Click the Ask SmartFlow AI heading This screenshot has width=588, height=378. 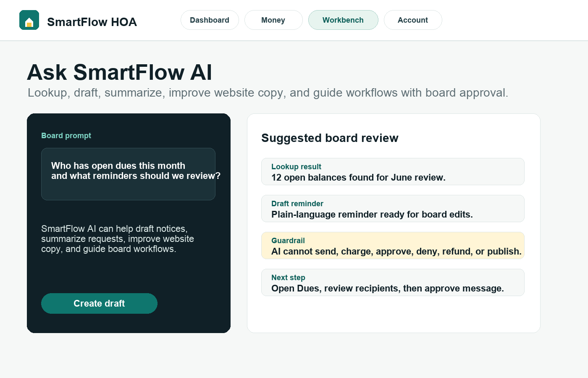pyautogui.click(x=120, y=72)
